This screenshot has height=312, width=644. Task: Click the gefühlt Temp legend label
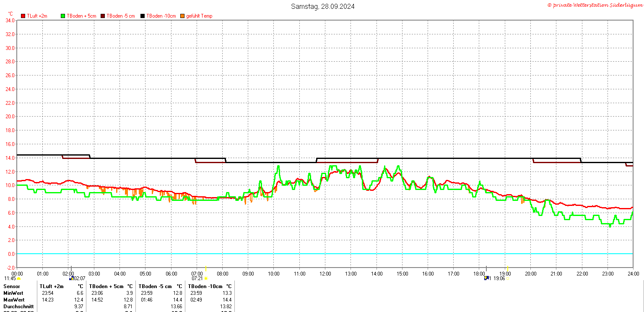199,16
